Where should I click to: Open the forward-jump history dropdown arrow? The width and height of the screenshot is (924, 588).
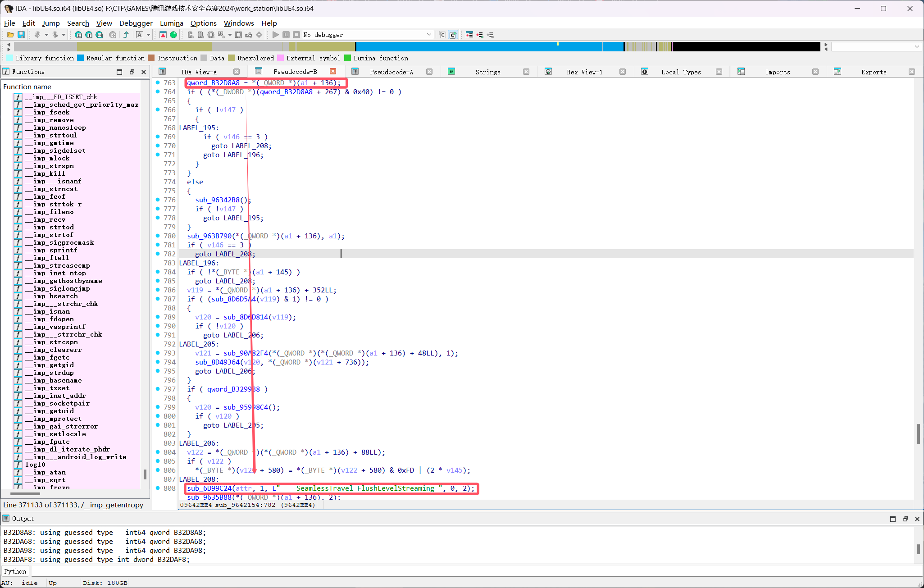[x=64, y=35]
